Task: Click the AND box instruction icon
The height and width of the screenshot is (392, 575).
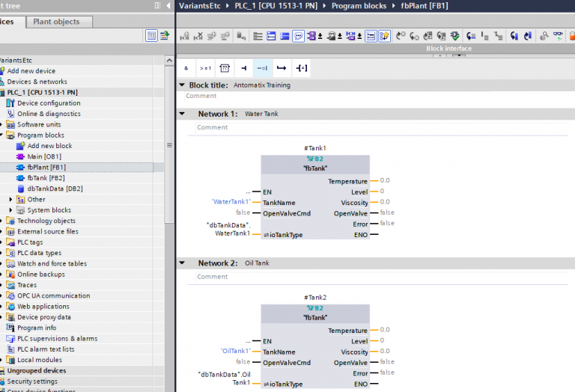Action: 186,68
